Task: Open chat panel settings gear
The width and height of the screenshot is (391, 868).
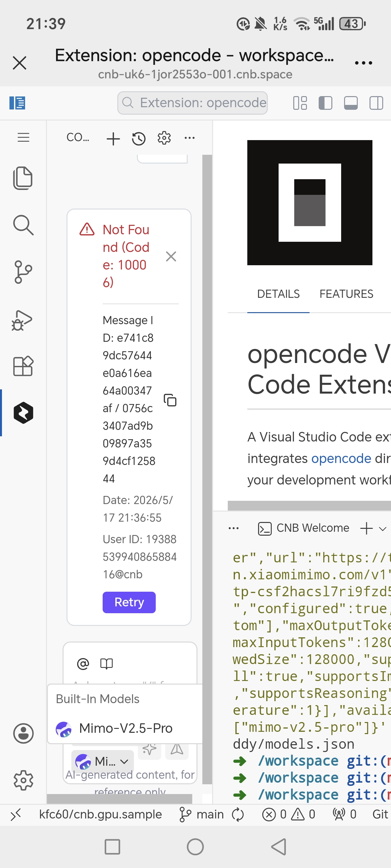Action: tap(164, 138)
